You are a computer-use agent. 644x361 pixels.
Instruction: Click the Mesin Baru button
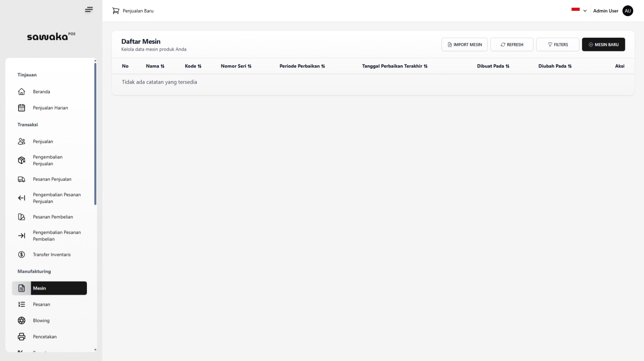[x=603, y=44]
